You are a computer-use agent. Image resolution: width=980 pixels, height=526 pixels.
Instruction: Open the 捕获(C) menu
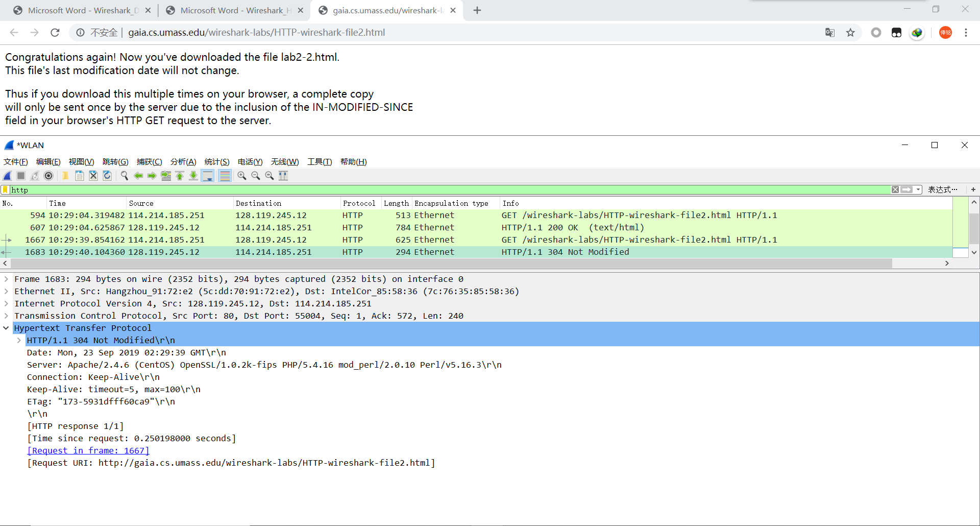click(150, 162)
